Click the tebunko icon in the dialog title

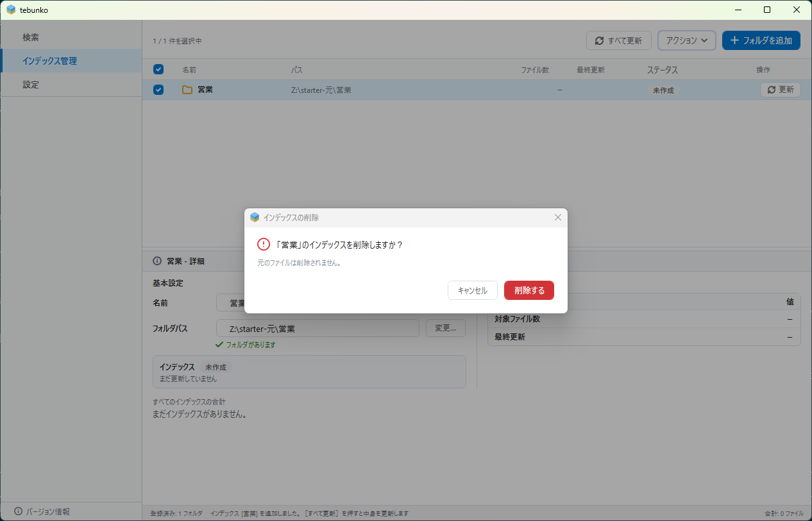pyautogui.click(x=255, y=217)
